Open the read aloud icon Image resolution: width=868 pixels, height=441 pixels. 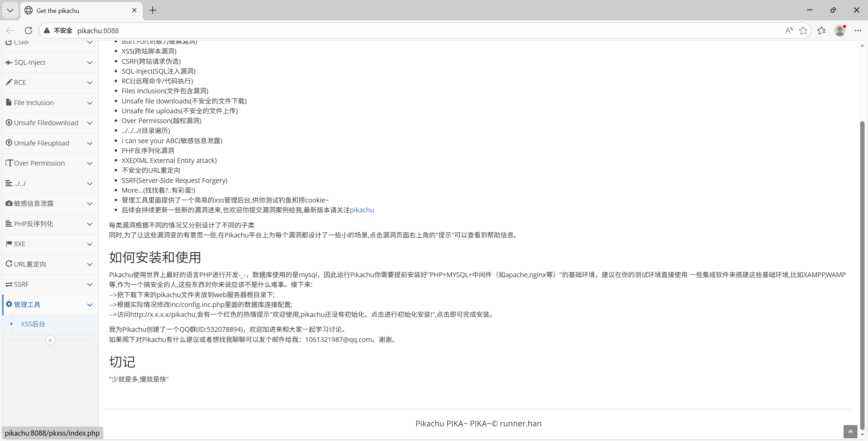coord(789,31)
